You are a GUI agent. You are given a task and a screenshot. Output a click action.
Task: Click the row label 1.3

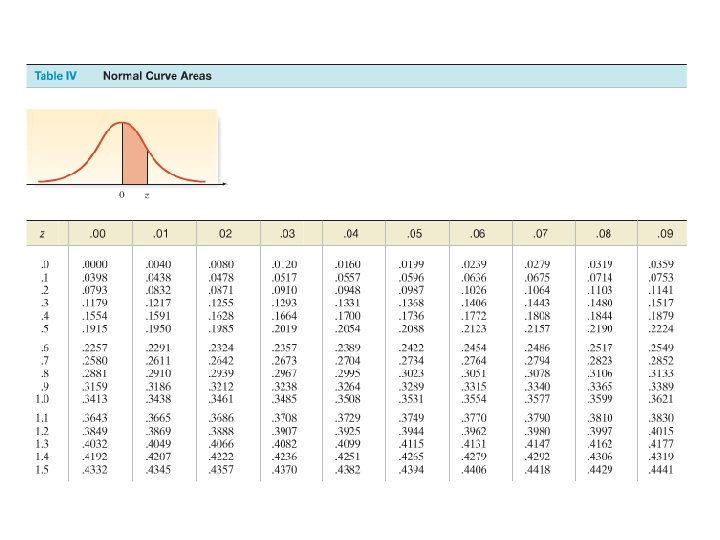coord(42,444)
